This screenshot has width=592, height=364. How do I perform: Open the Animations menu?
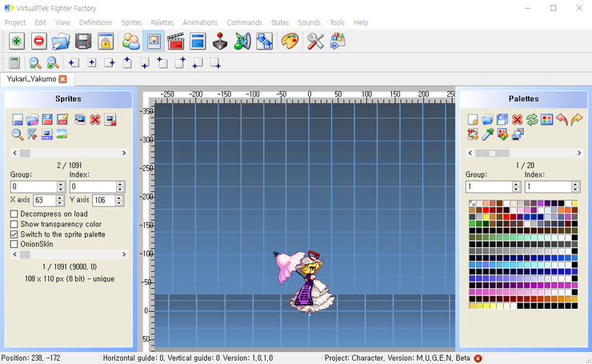pyautogui.click(x=199, y=22)
